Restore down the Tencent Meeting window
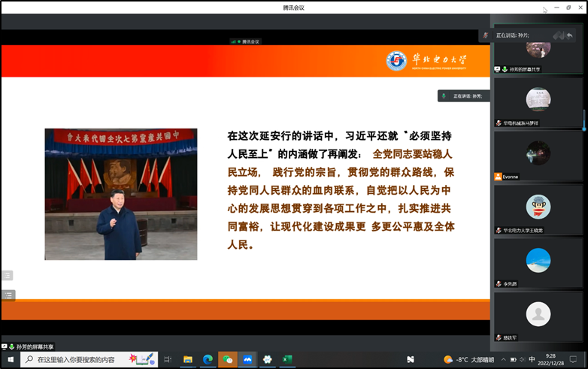 [x=568, y=8]
